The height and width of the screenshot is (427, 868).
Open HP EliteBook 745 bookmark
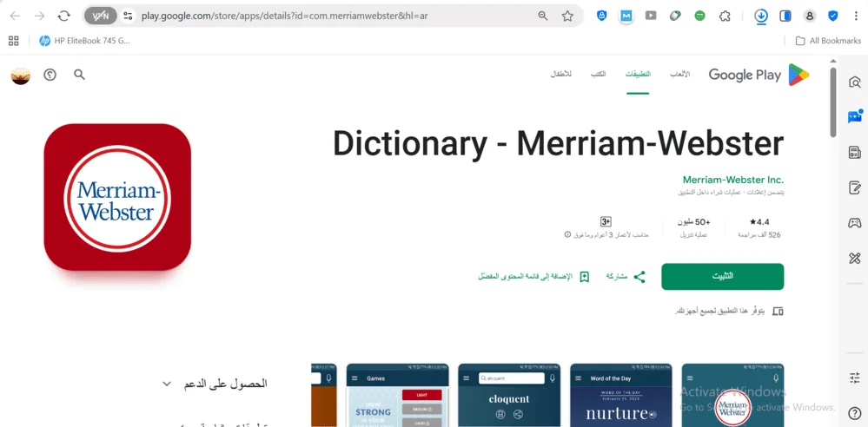[84, 41]
